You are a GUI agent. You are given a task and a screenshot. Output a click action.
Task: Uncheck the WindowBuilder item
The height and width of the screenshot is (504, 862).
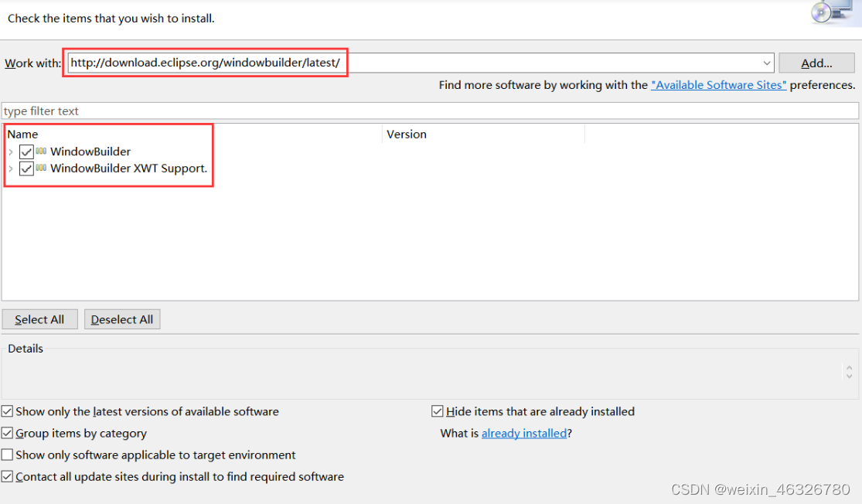26,152
